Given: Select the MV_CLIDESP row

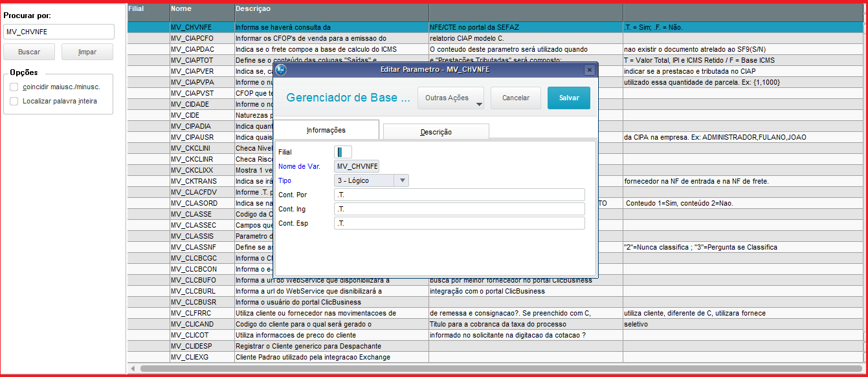Looking at the screenshot, I should (495, 346).
